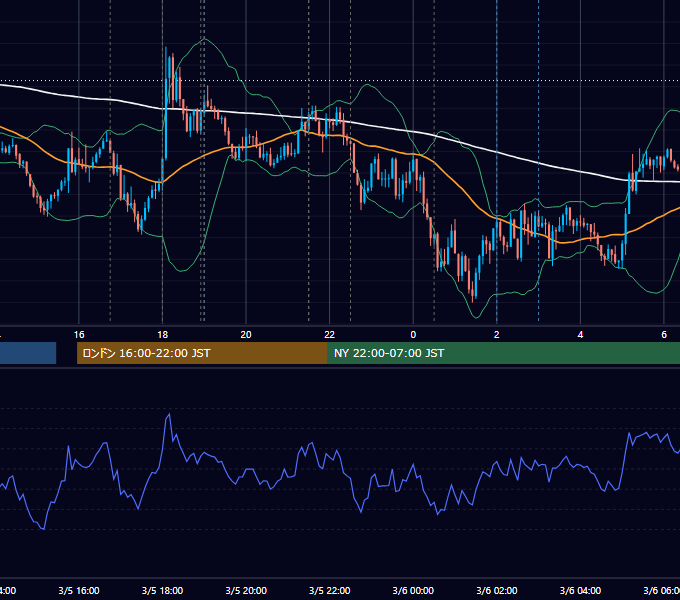This screenshot has width=680, height=600.
Task: Click the '16' hour label on upper axis
Action: 79,335
